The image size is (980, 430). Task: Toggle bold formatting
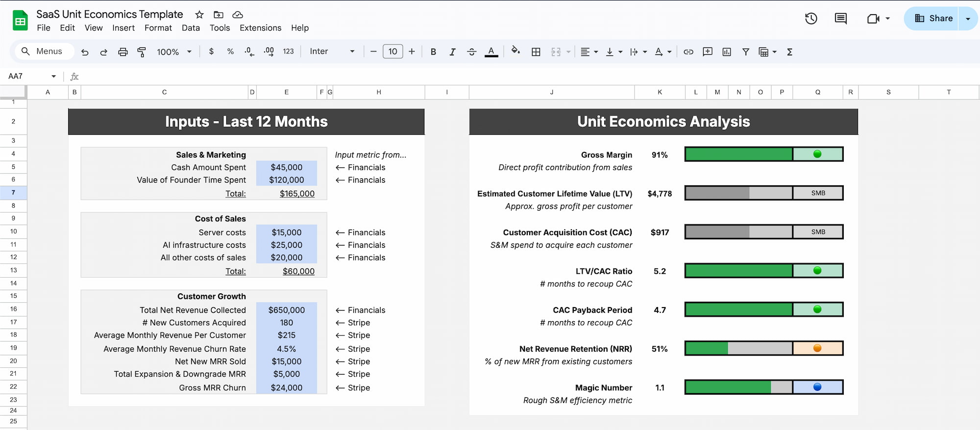point(433,51)
